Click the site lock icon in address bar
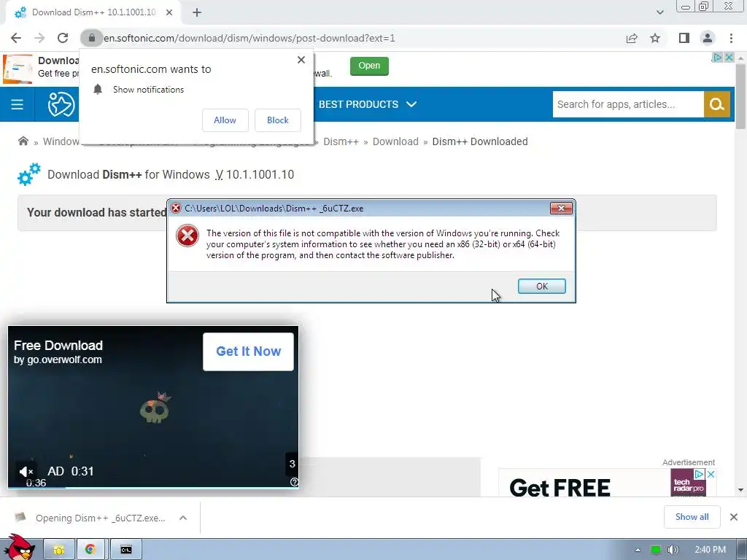Viewport: 747px width, 560px height. point(92,38)
